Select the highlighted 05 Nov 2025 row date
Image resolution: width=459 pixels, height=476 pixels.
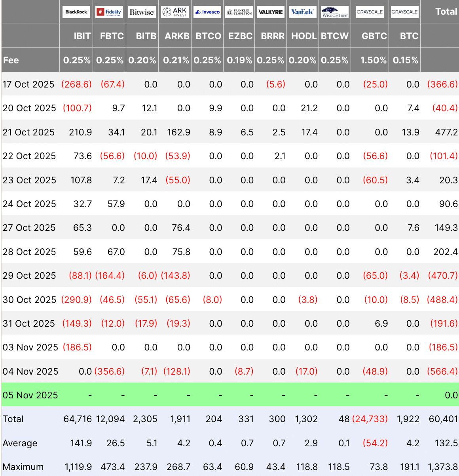pyautogui.click(x=30, y=395)
